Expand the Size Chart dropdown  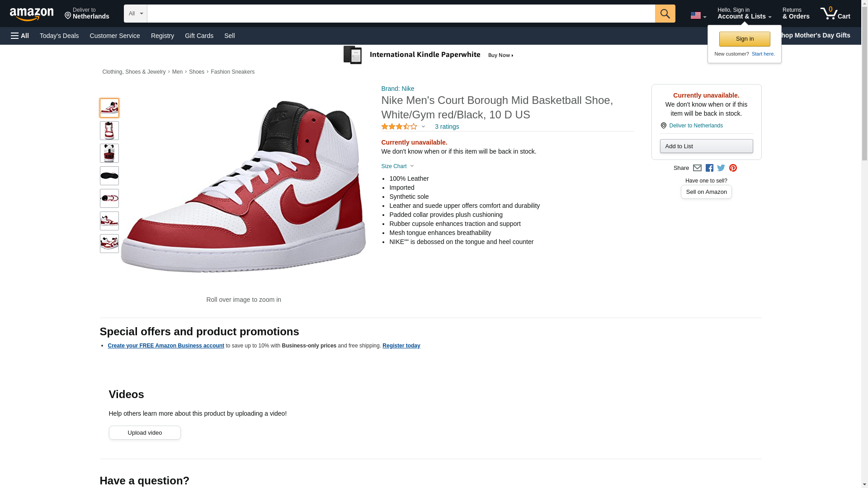pyautogui.click(x=397, y=166)
